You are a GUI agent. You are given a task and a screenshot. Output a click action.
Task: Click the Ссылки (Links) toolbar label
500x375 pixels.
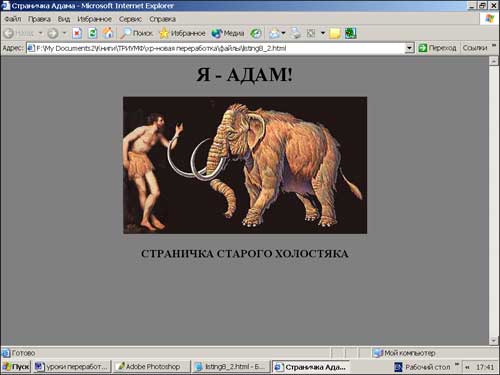click(475, 48)
